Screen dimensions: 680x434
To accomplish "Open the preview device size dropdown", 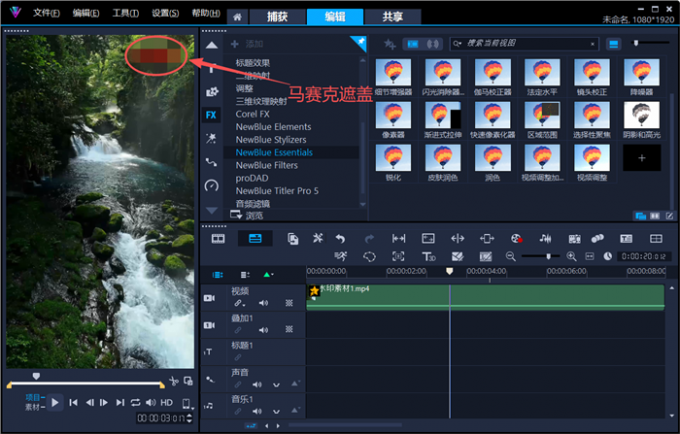I will click(x=187, y=404).
